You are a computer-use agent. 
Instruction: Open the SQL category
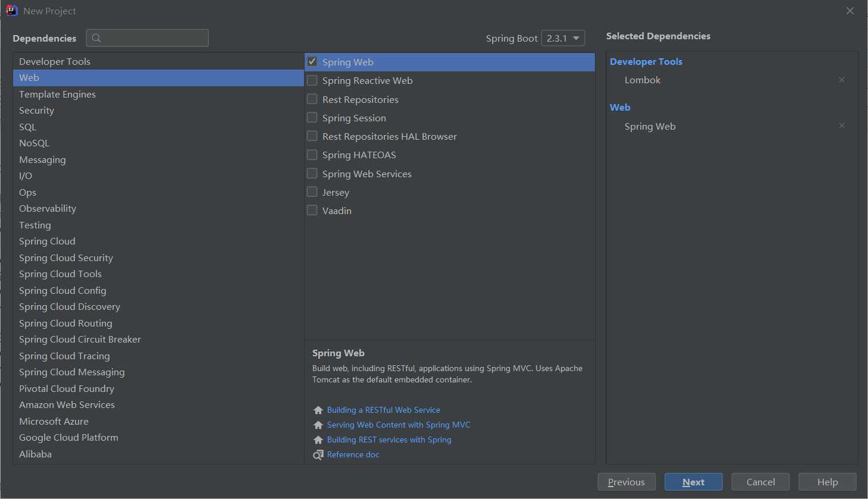tap(158, 127)
